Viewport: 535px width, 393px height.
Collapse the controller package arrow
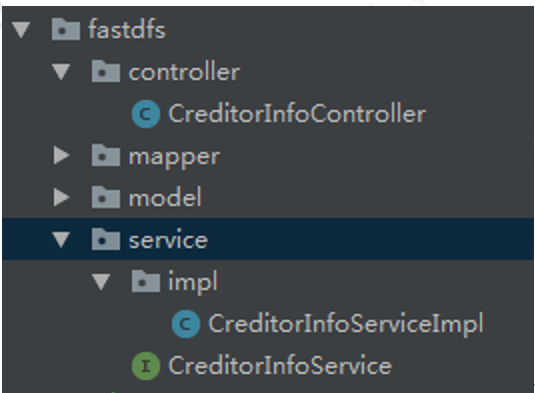(x=61, y=72)
